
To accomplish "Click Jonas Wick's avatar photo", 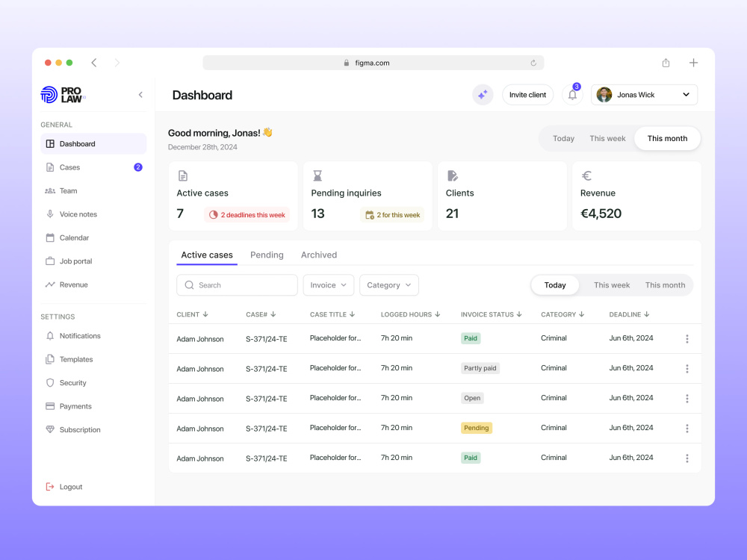I will 604,95.
